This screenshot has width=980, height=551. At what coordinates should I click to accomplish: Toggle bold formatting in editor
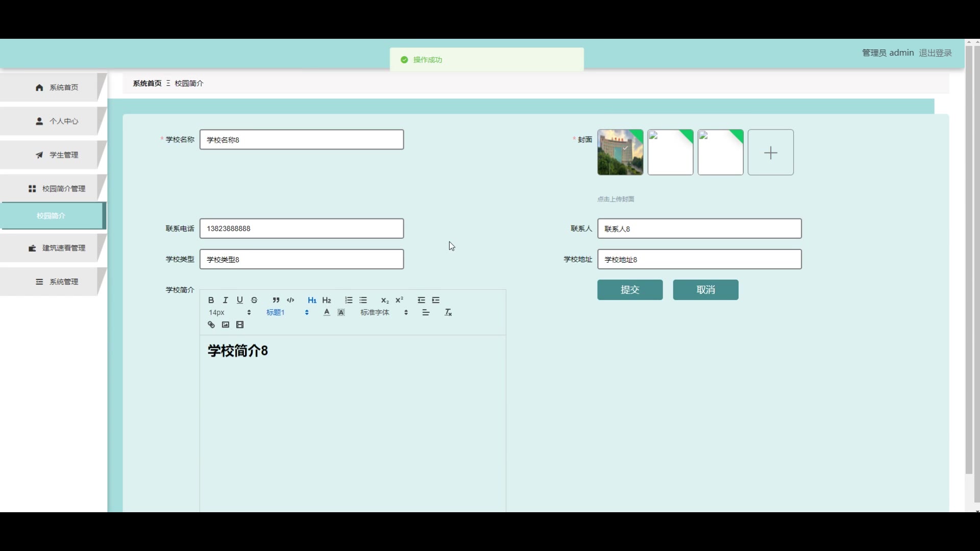click(211, 300)
